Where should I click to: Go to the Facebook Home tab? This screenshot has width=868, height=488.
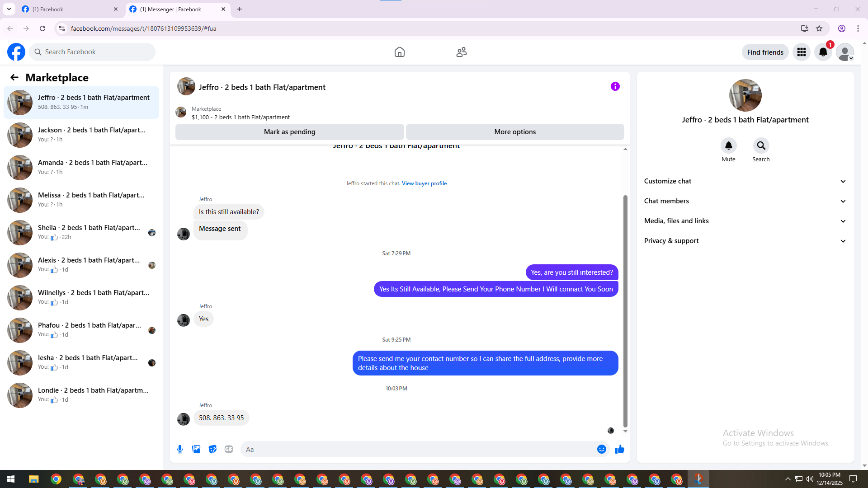399,52
